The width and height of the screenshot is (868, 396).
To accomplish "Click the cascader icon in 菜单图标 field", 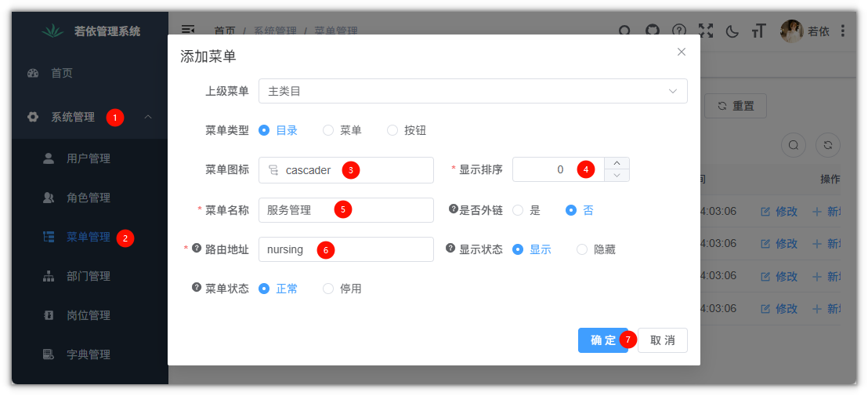I will pyautogui.click(x=273, y=170).
